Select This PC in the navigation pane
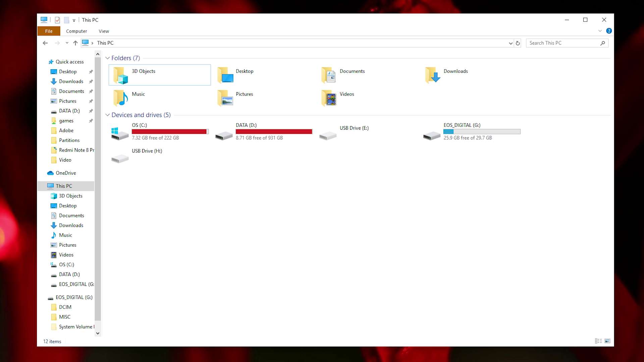The image size is (644, 362). tap(64, 186)
